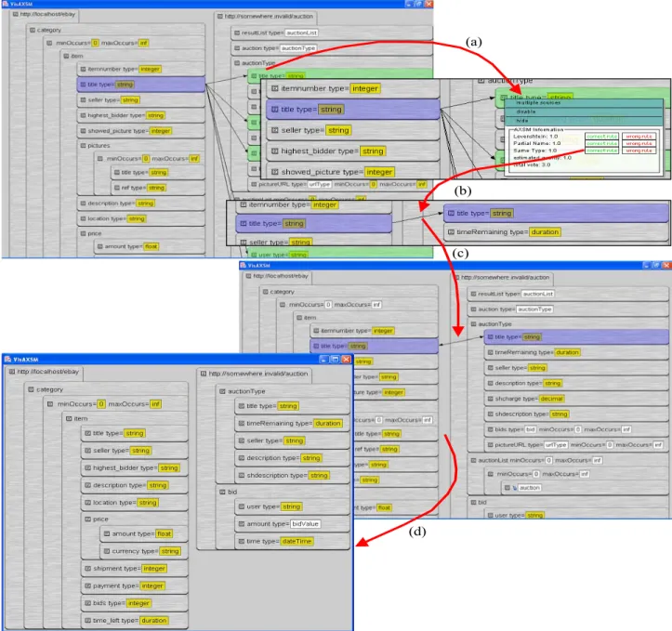
Task: Select timeRemaining type=duration row in panel (b)
Action: click(x=556, y=231)
